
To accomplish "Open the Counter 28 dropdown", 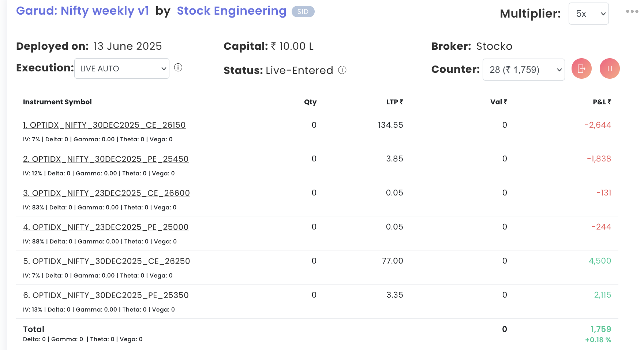I will tap(524, 70).
